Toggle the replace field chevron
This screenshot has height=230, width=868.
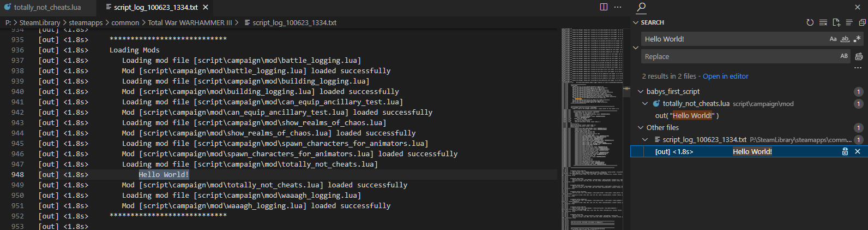[636, 48]
